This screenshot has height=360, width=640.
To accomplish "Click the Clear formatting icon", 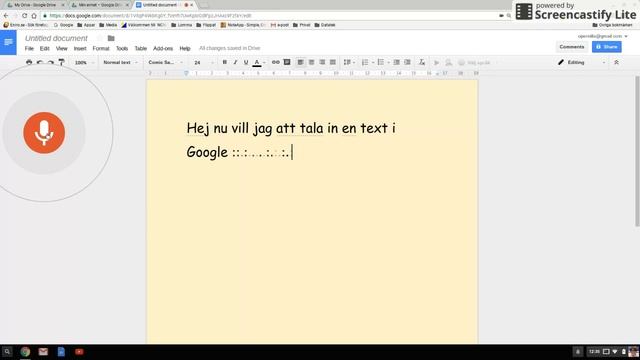I will [422, 62].
